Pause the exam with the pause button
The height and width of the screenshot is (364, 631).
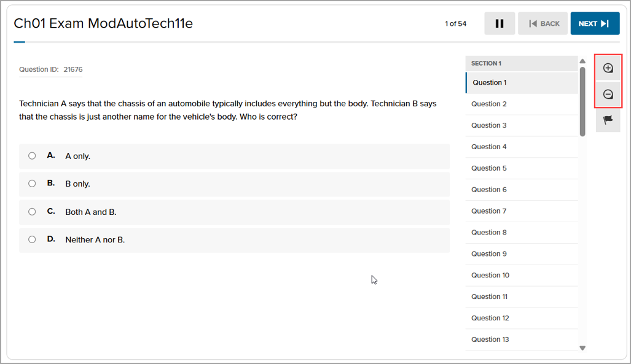[x=500, y=24]
